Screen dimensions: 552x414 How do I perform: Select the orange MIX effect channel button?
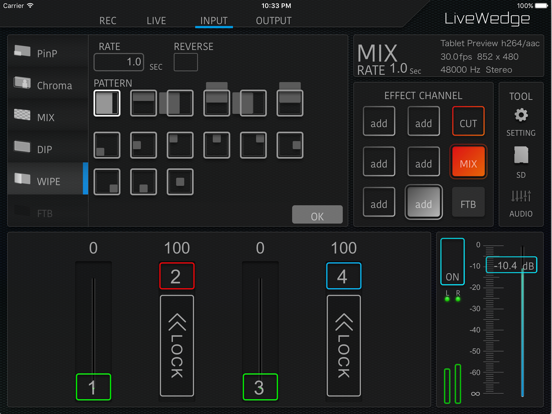pos(468,162)
